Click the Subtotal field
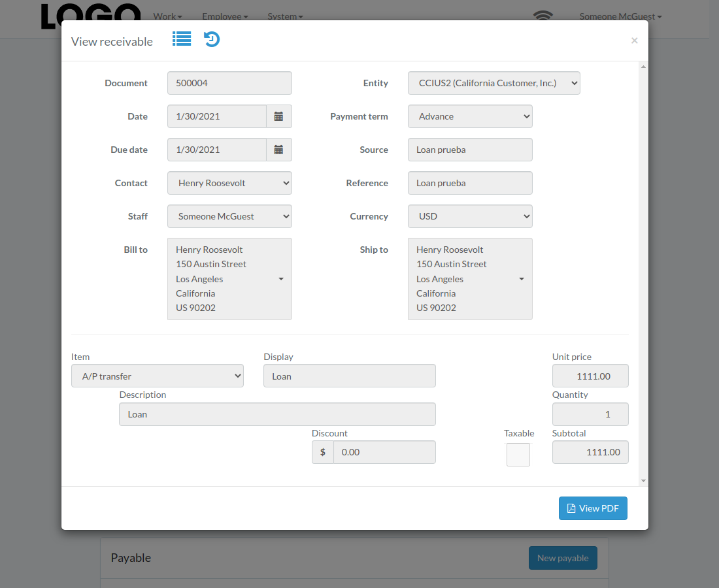The image size is (719, 588). (x=590, y=452)
